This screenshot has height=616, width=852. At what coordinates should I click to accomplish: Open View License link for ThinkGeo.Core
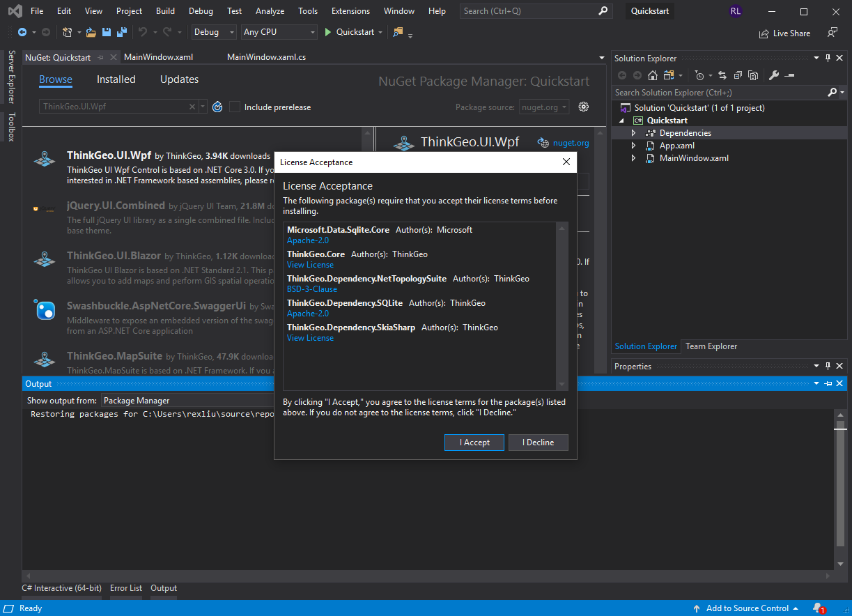pyautogui.click(x=310, y=265)
